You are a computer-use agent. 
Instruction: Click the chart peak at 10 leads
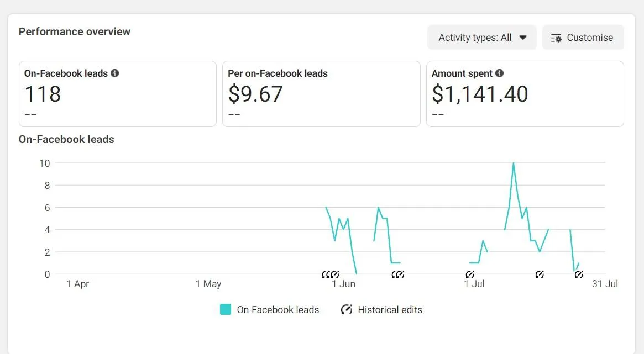pos(514,163)
